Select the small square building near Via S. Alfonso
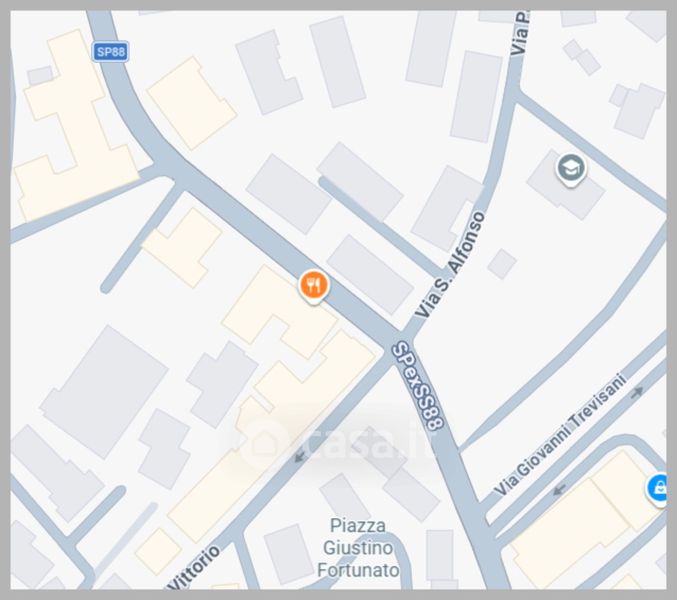The image size is (677, 600). point(502,263)
